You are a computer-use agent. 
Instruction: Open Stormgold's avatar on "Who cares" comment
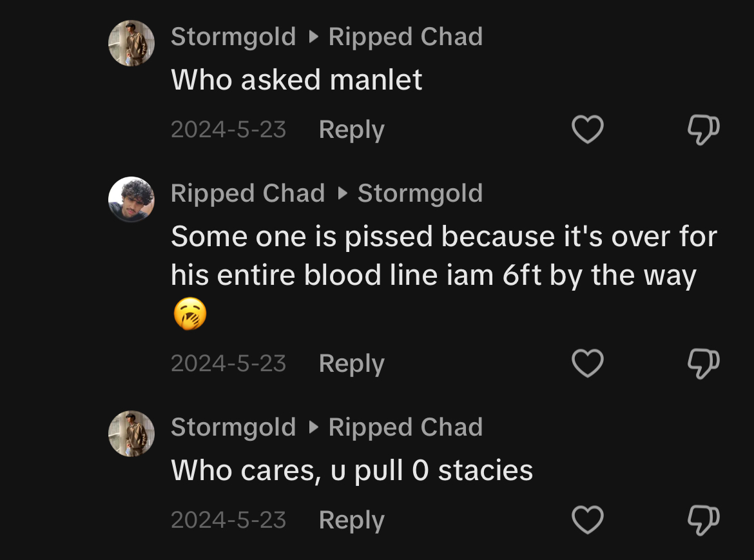click(x=131, y=433)
